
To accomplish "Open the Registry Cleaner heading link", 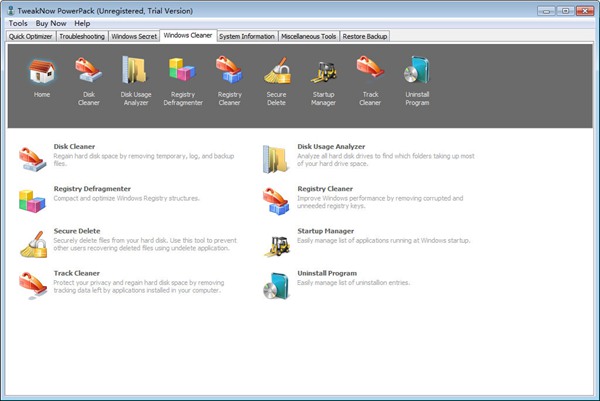I will coord(325,189).
